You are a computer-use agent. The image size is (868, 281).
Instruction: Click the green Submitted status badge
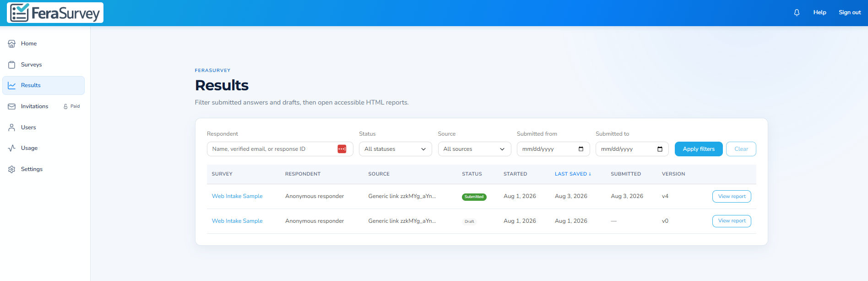point(474,197)
